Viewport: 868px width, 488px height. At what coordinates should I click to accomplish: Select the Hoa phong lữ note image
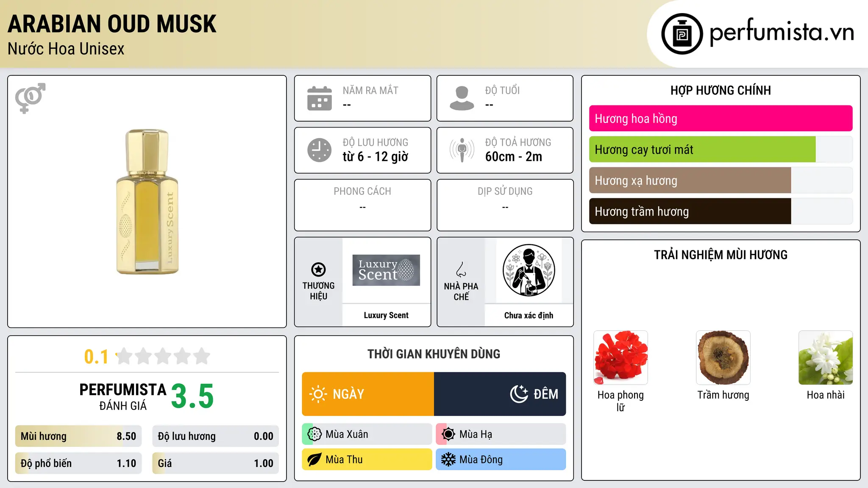tap(620, 358)
